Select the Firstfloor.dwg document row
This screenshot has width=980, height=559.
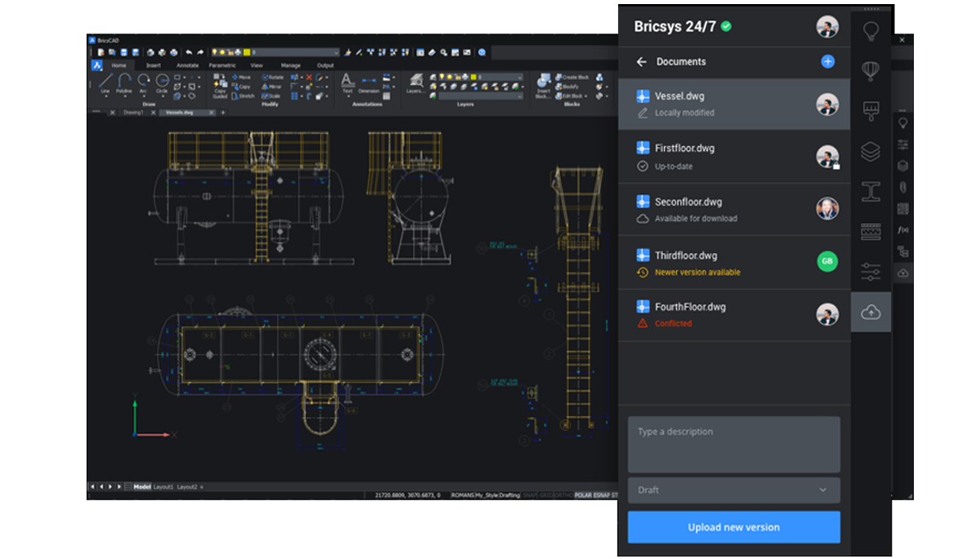pyautogui.click(x=733, y=157)
